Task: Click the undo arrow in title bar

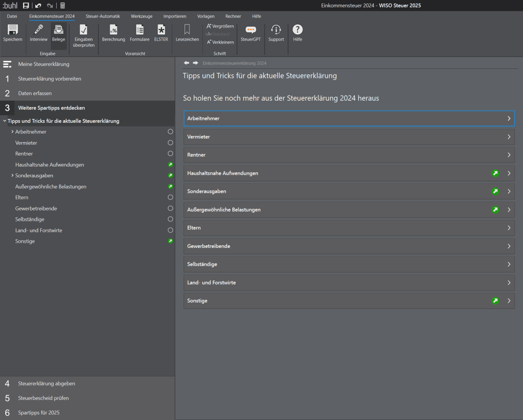Action: coord(38,6)
